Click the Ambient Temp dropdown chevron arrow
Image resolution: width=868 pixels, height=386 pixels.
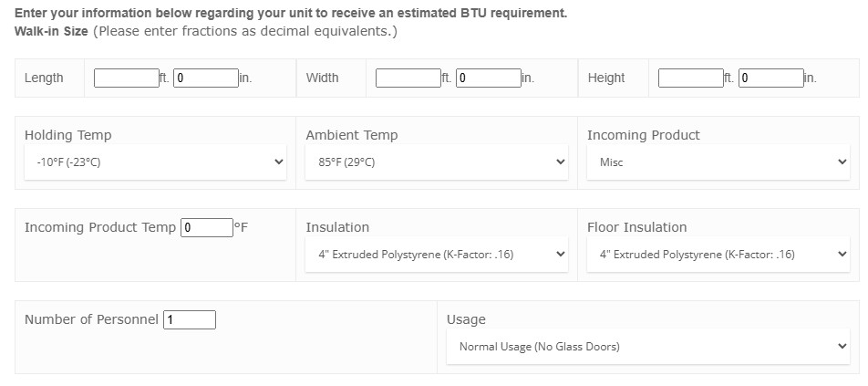click(x=560, y=162)
